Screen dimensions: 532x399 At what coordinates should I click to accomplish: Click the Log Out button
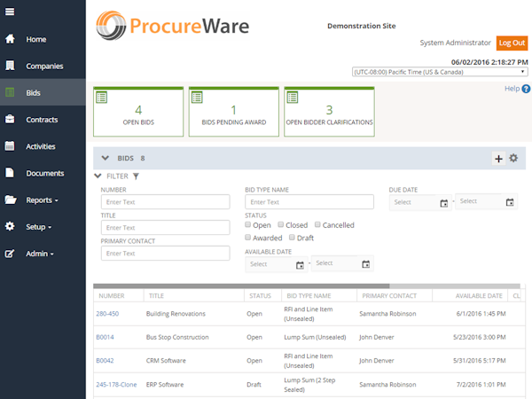click(512, 43)
